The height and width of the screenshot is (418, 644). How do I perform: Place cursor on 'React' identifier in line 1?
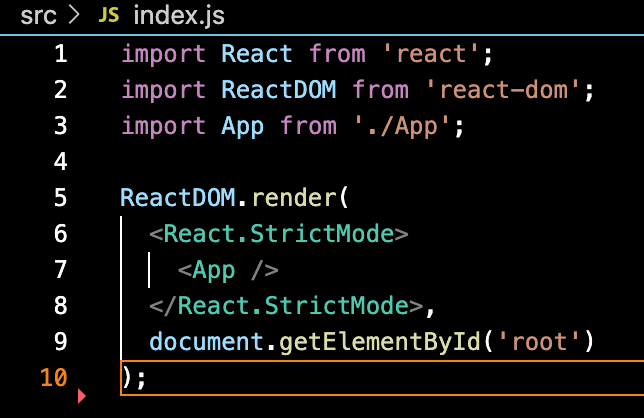point(257,54)
